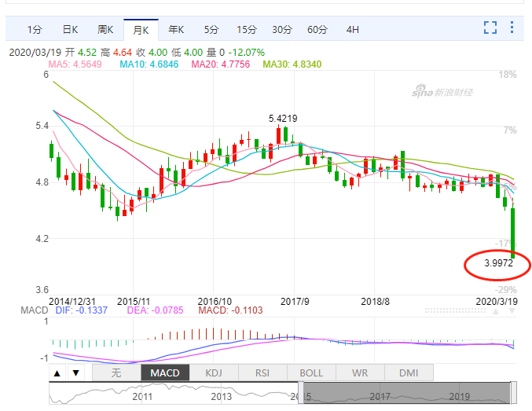Click the right handle of range slider
Image resolution: width=532 pixels, height=411 pixels.
pyautogui.click(x=513, y=391)
